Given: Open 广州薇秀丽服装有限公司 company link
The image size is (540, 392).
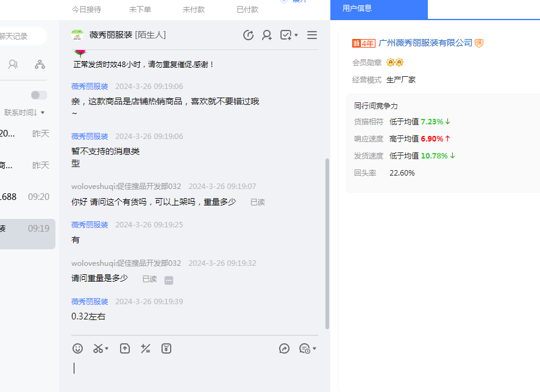Looking at the screenshot, I should [x=425, y=43].
